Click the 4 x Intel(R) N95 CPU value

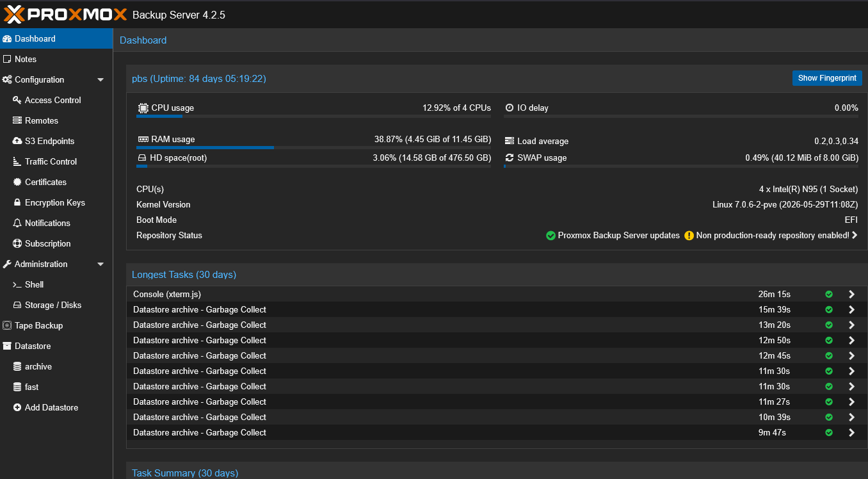click(x=808, y=189)
